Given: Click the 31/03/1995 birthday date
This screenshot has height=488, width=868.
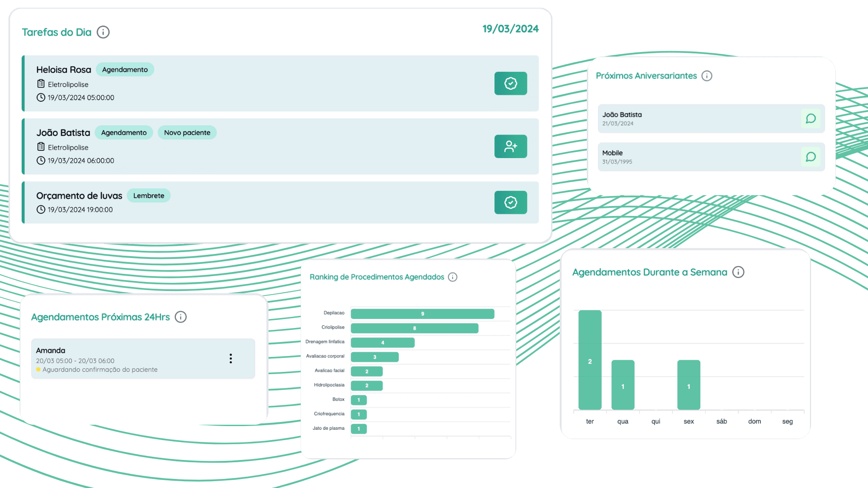Looking at the screenshot, I should click(617, 162).
